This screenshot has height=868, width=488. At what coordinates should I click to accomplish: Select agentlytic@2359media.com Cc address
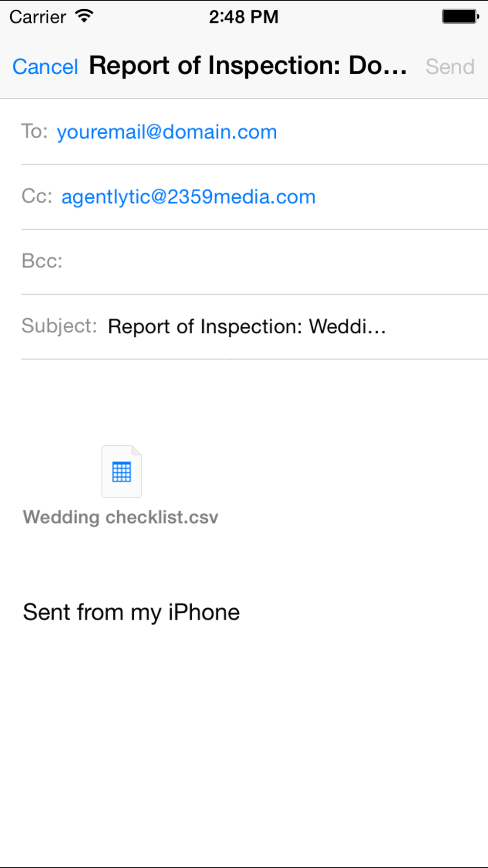click(x=188, y=197)
